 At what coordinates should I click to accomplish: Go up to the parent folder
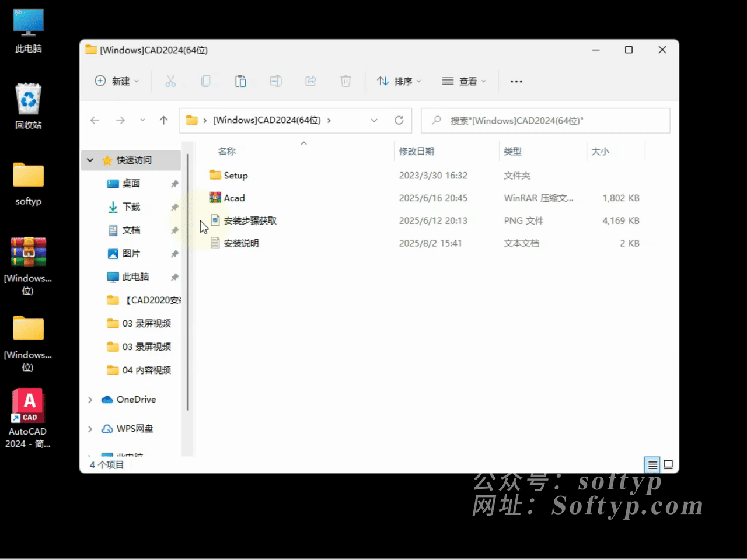click(x=164, y=120)
